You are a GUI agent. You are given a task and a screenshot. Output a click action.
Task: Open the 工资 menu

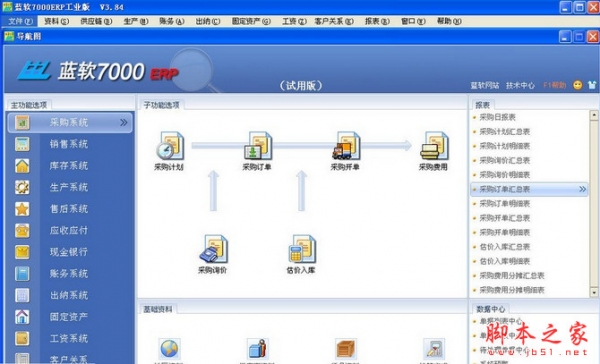294,21
